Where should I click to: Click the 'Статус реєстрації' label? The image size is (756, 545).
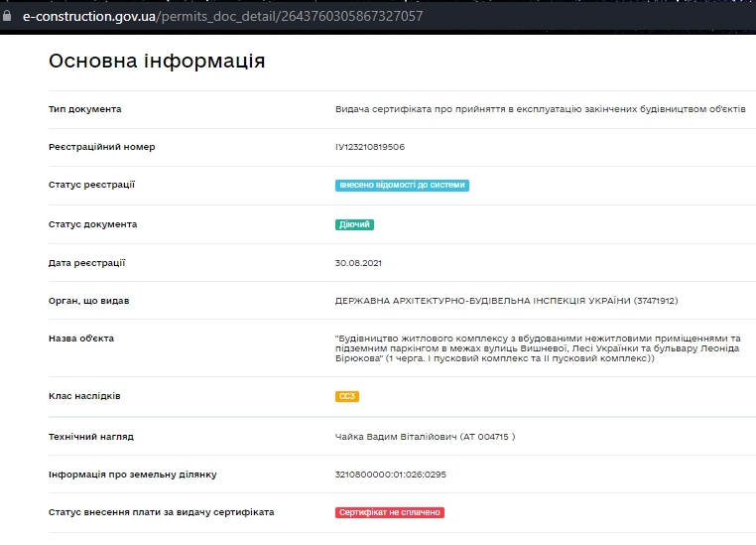91,185
